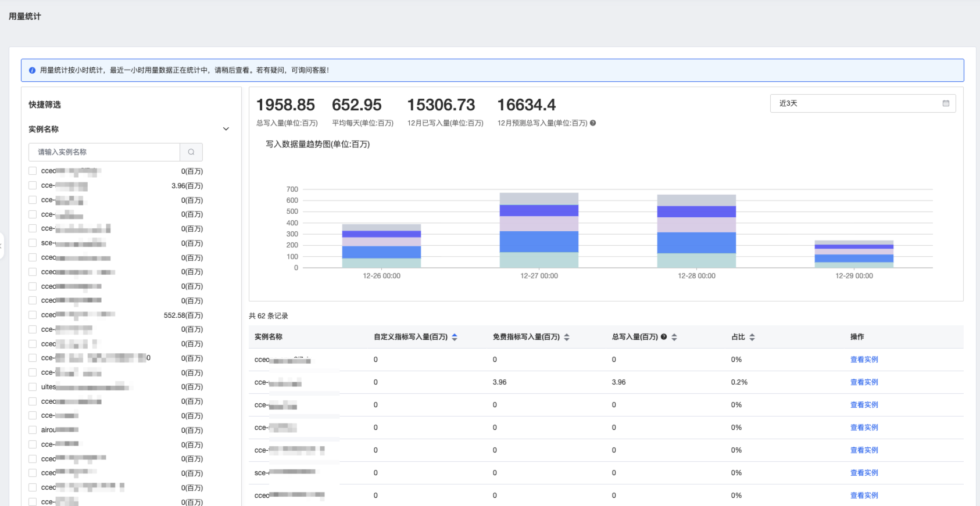980x506 pixels.
Task: Toggle the left sidebar collapse handle
Action: (2, 246)
